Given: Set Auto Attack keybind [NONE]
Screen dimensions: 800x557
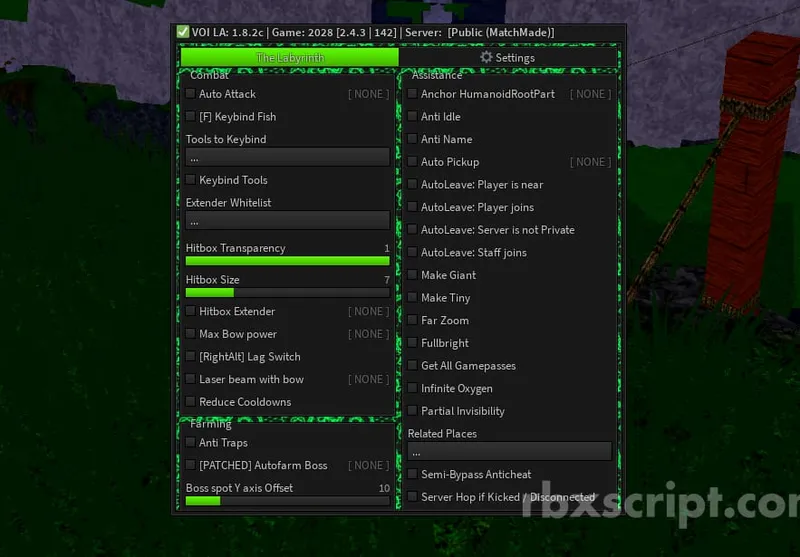Looking at the screenshot, I should coord(368,94).
